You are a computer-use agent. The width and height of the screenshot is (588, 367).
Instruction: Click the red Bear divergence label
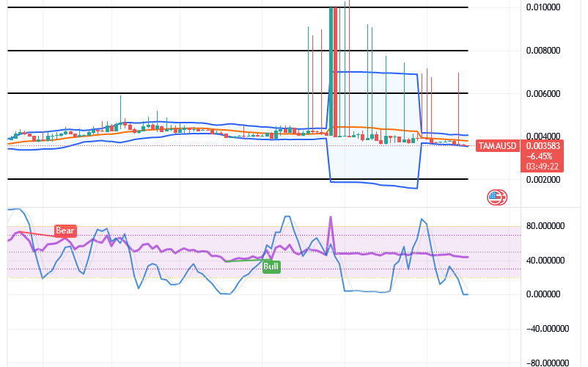(x=65, y=230)
